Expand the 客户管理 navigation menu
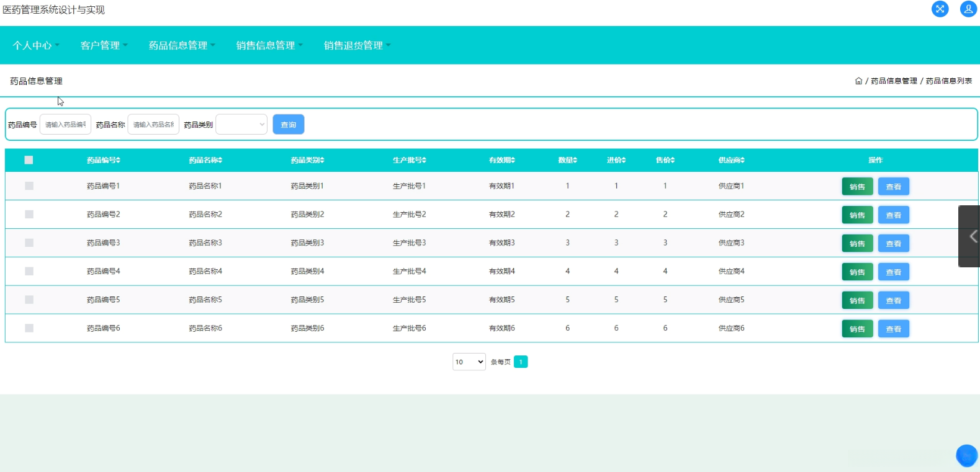The image size is (980, 472). pos(104,45)
